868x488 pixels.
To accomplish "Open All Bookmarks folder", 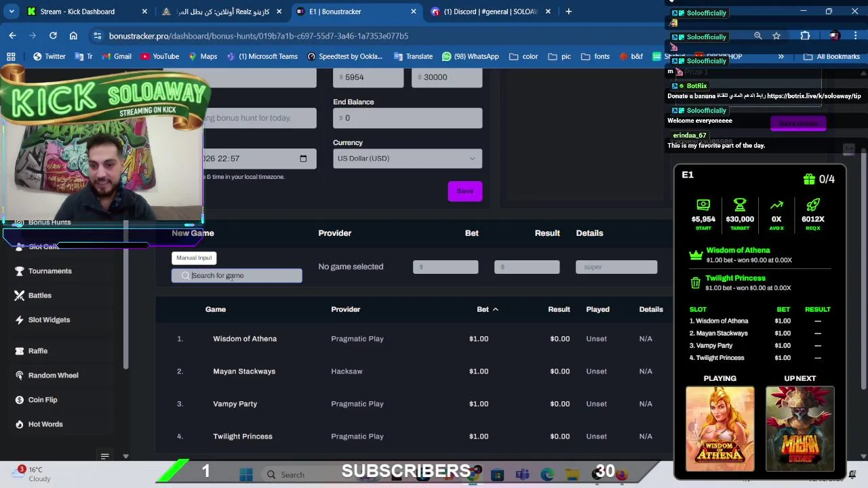I will (x=831, y=56).
